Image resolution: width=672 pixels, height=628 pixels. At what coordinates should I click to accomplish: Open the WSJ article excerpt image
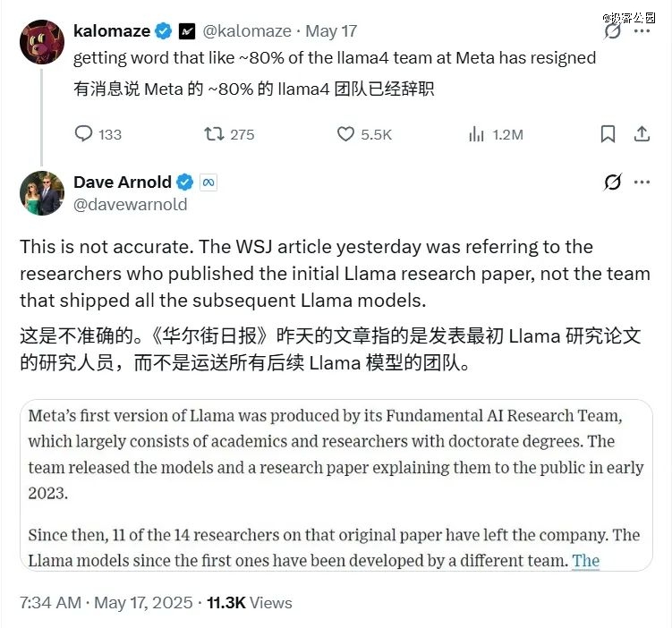pyautogui.click(x=336, y=486)
